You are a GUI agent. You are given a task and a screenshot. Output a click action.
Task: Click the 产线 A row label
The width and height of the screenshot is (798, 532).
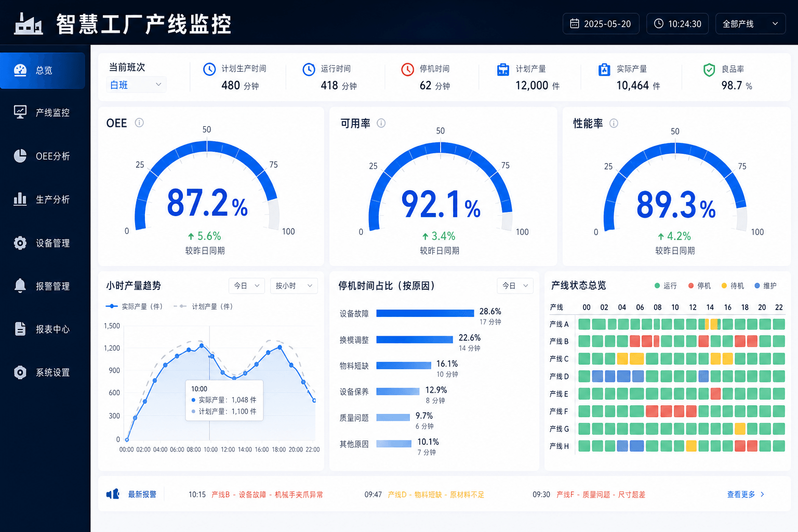(x=559, y=324)
